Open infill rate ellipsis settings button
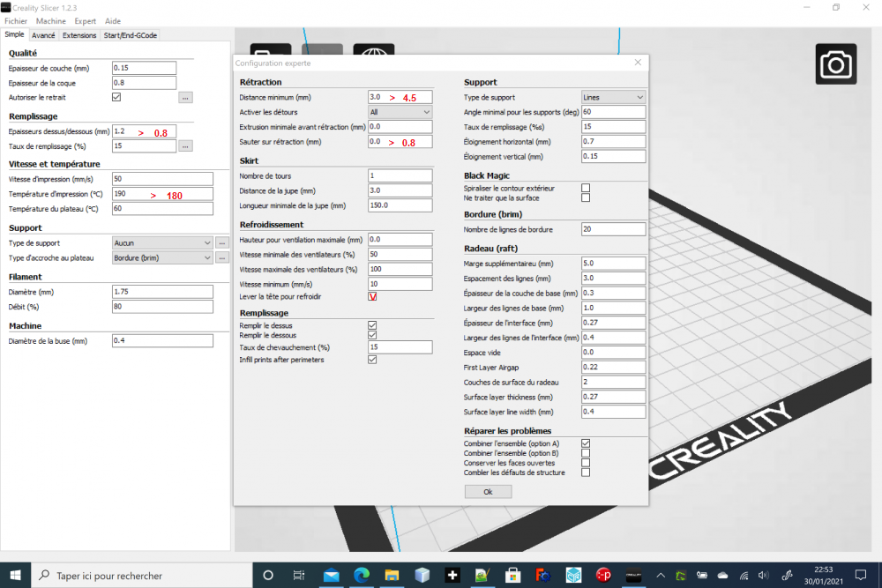This screenshot has height=588, width=882. (x=185, y=146)
